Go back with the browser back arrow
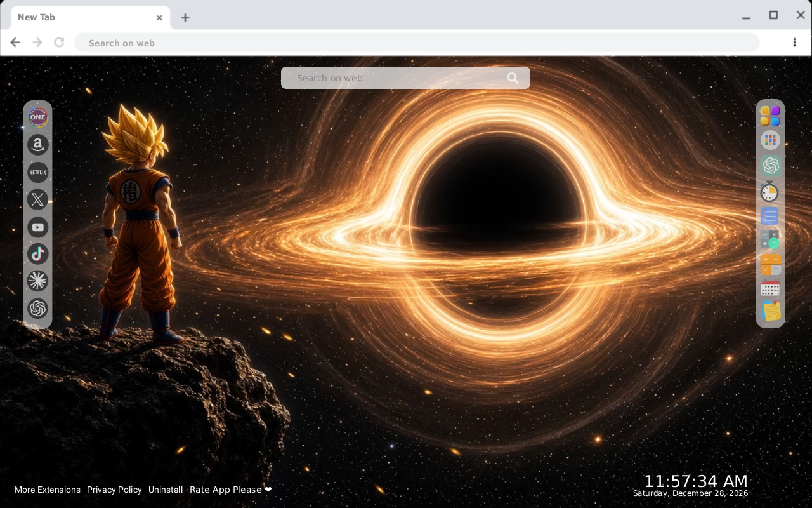 [15, 43]
